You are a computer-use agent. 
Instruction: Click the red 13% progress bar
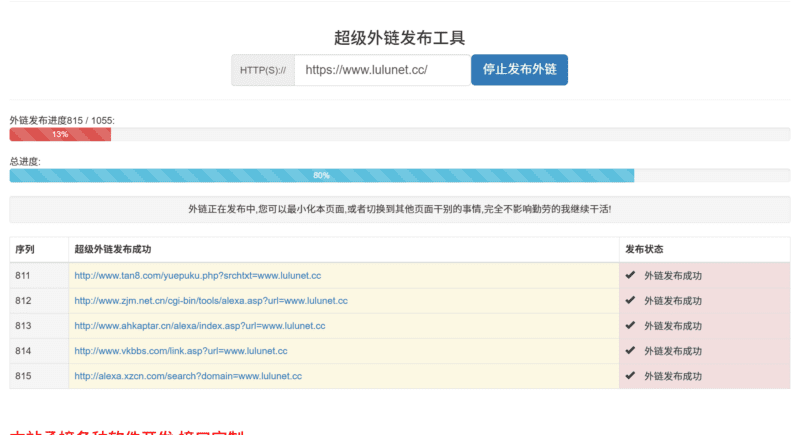(60, 134)
